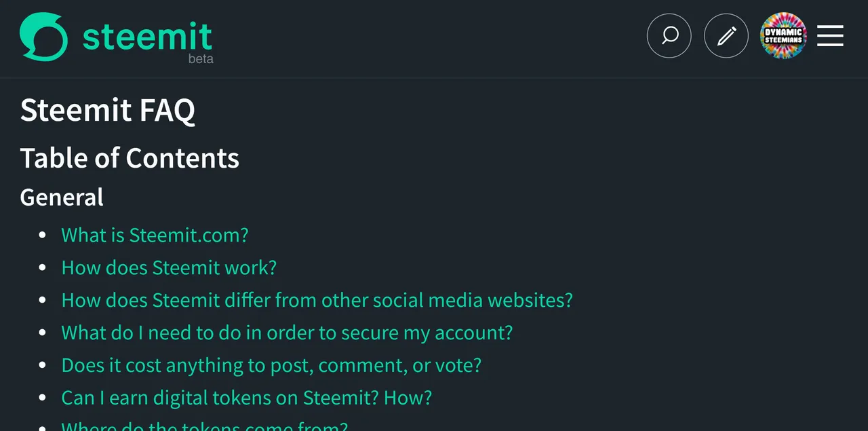Open search with the magnifier icon
This screenshot has width=868, height=431.
point(669,35)
